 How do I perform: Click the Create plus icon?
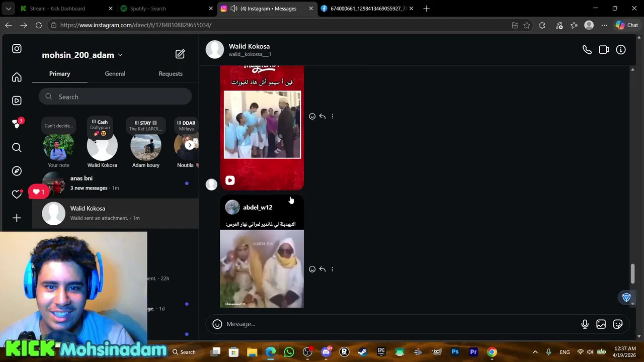coord(17,218)
